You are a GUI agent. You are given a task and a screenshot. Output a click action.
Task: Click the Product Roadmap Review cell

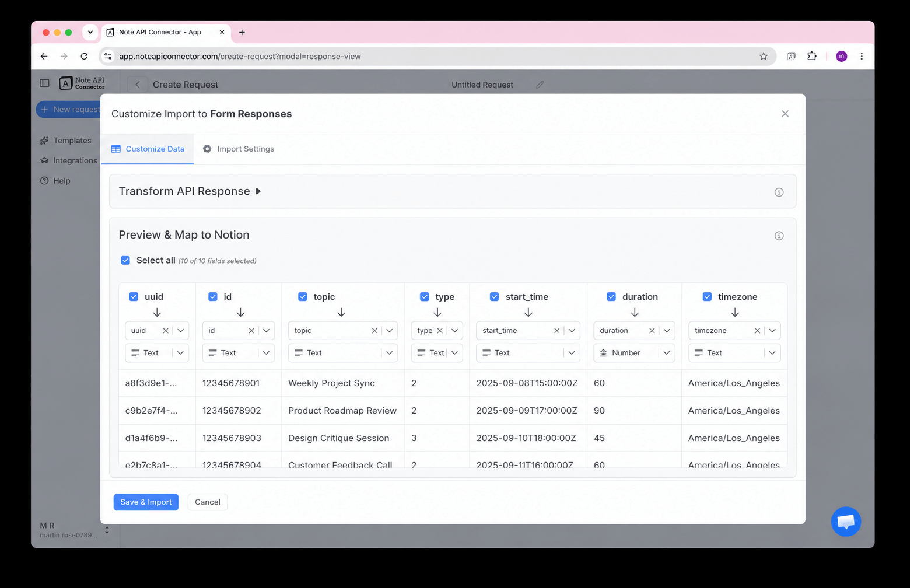click(343, 411)
